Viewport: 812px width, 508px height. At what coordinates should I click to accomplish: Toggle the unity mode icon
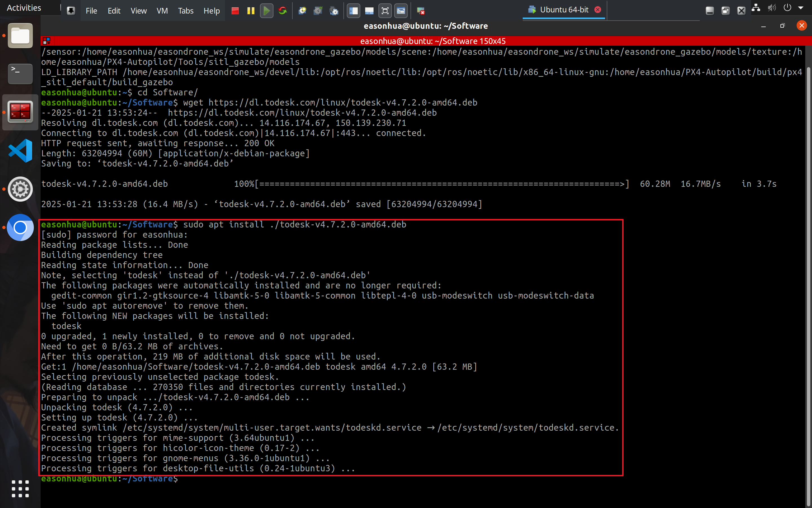point(401,11)
